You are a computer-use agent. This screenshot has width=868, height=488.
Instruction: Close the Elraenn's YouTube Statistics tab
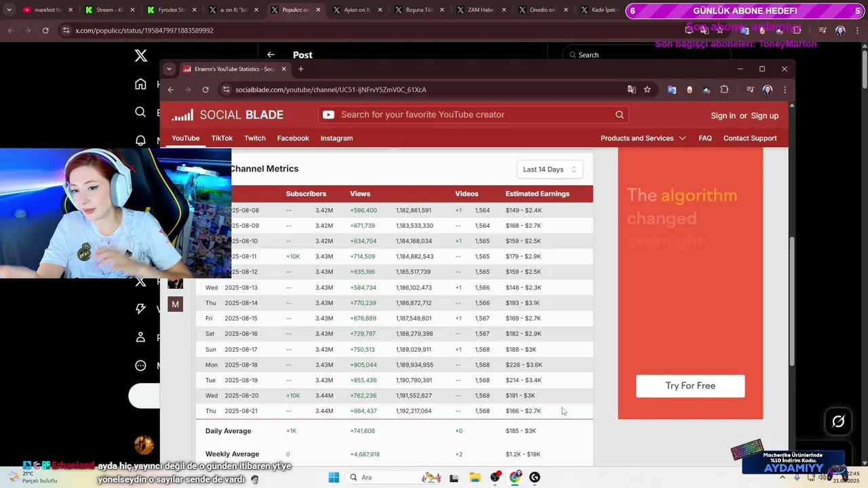tap(283, 69)
